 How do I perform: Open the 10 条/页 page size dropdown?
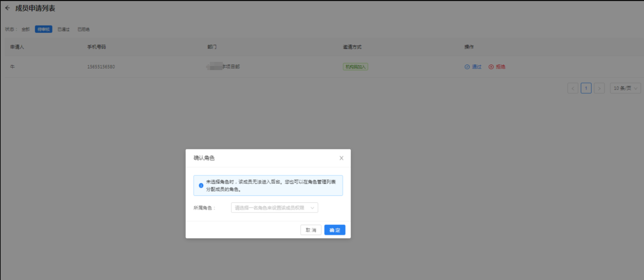[x=625, y=88]
